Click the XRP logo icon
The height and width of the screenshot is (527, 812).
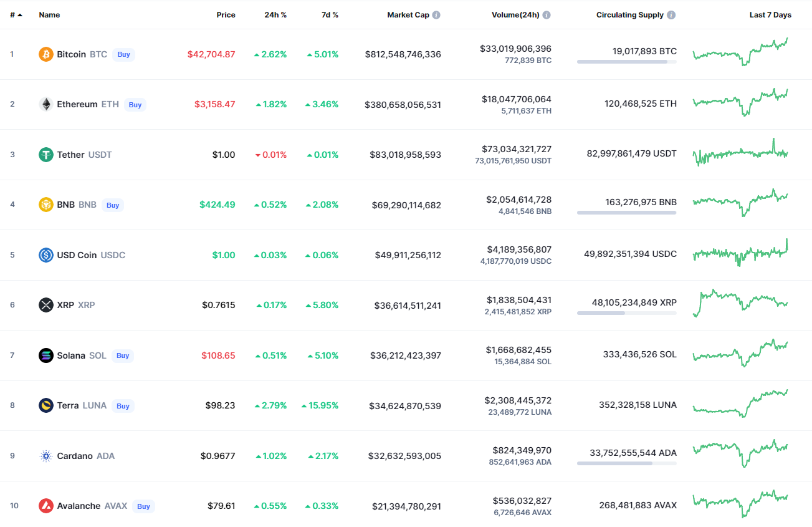click(x=46, y=305)
